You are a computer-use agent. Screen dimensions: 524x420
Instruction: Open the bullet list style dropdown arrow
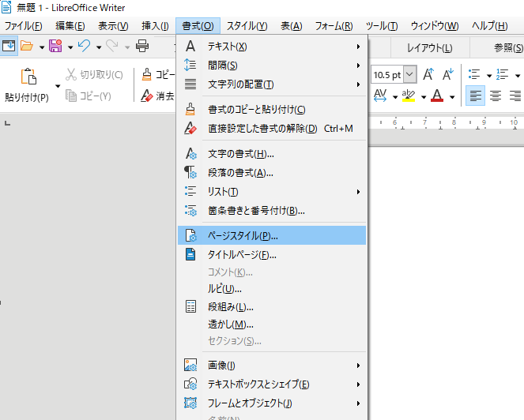(489, 76)
